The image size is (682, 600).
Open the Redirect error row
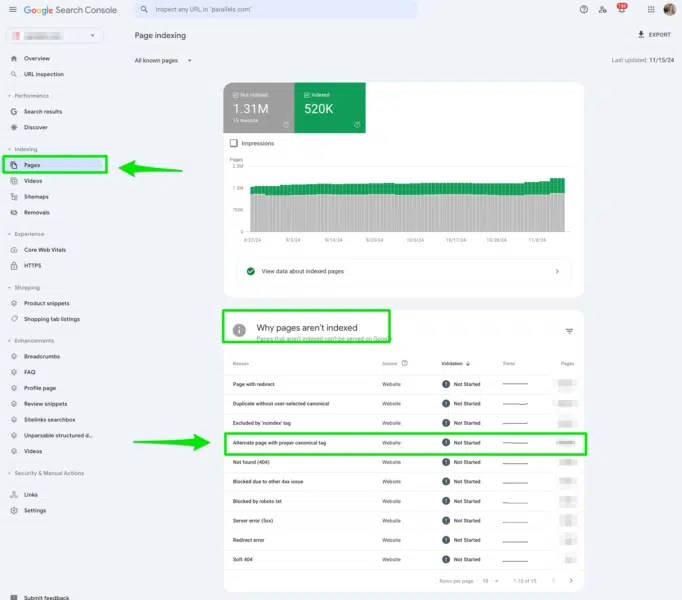coord(404,540)
